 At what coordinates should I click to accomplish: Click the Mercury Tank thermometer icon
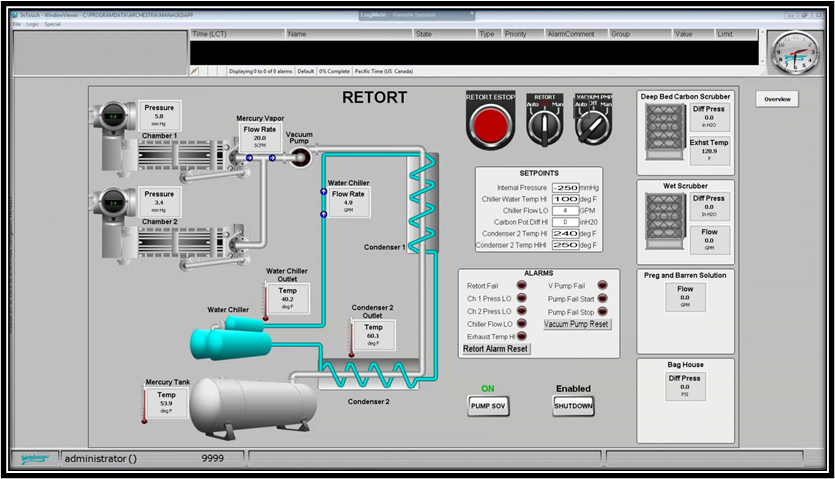pos(144,405)
